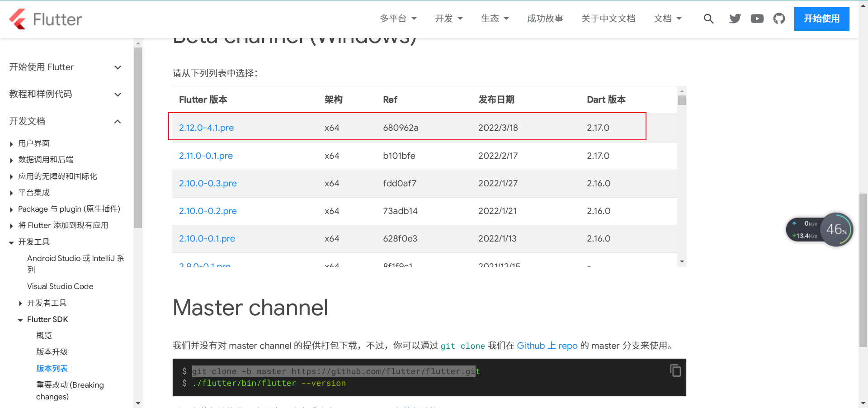Image resolution: width=868 pixels, height=408 pixels.
Task: Open Visual Studio Code sidebar page
Action: point(60,286)
